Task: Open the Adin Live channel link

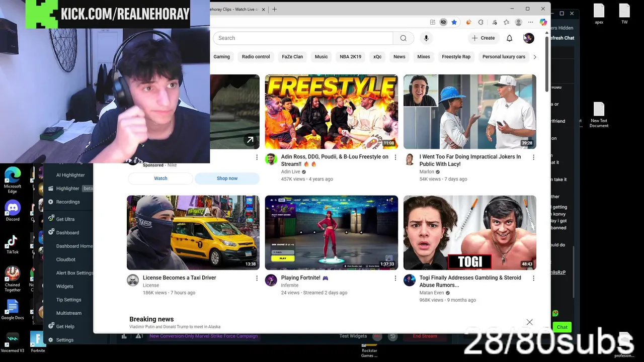Action: pyautogui.click(x=290, y=172)
